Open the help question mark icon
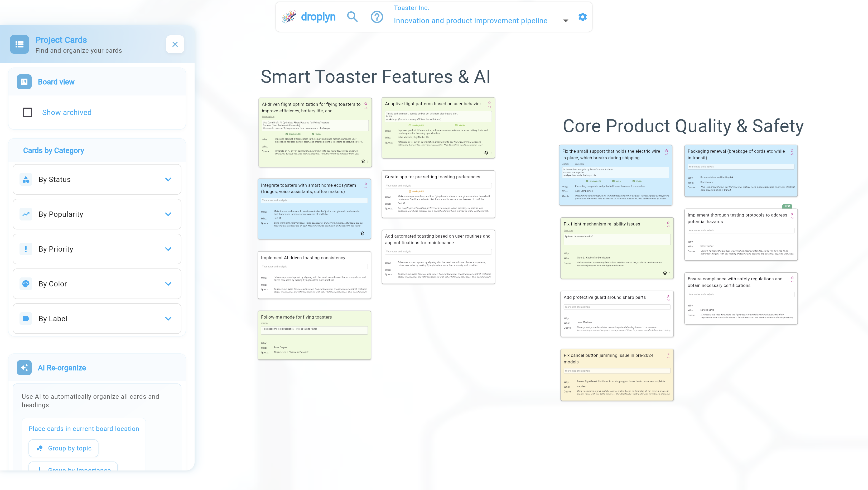 pyautogui.click(x=377, y=17)
